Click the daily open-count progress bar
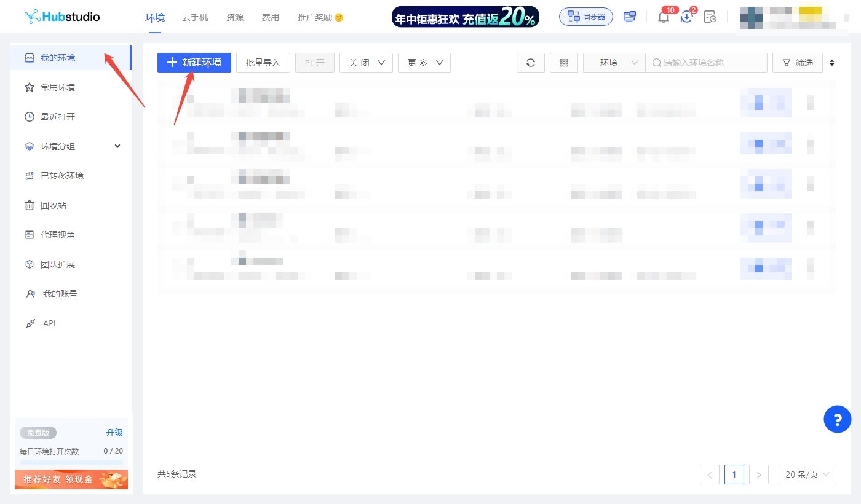 [x=71, y=462]
